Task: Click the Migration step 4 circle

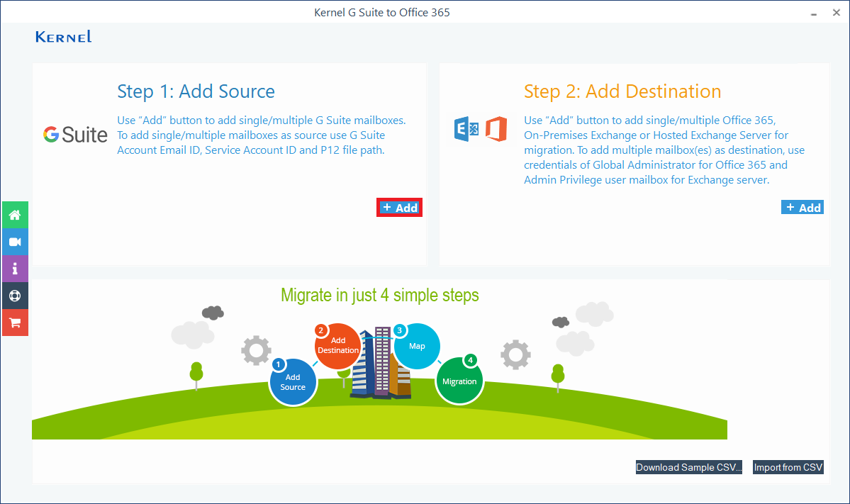Action: (x=459, y=380)
